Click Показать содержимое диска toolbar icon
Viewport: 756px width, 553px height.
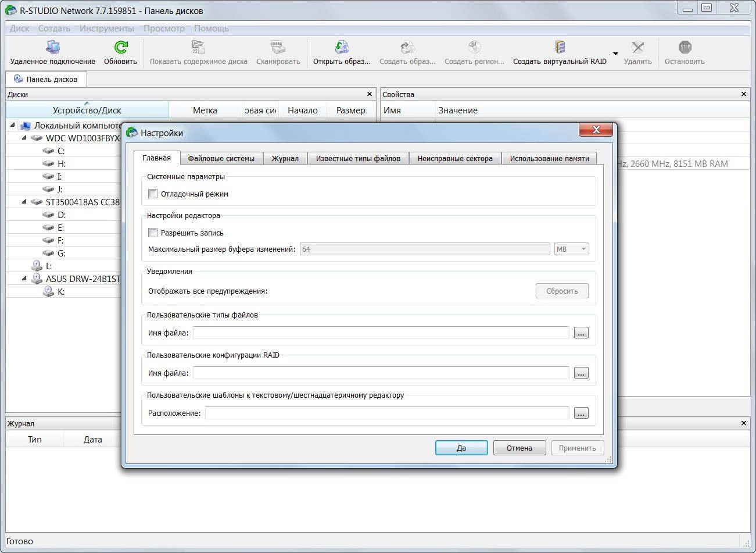[198, 47]
